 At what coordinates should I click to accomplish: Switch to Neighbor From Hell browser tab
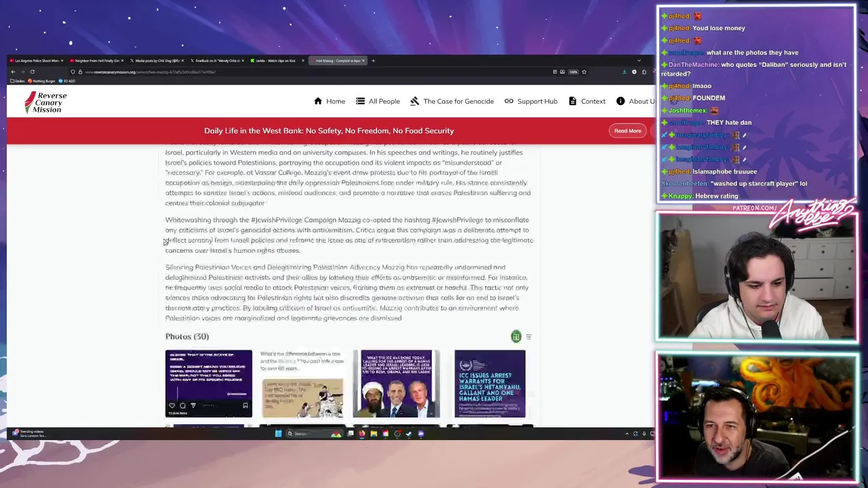(97, 60)
